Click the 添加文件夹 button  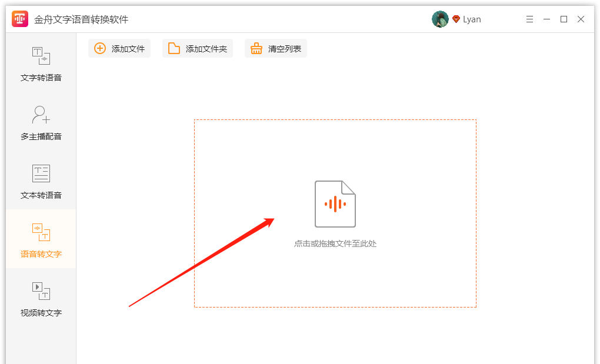(197, 49)
